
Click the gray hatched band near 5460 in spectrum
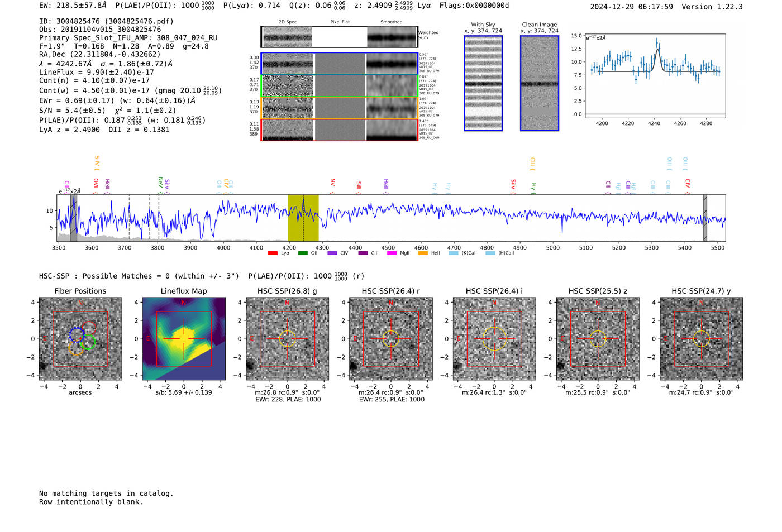[x=705, y=218]
